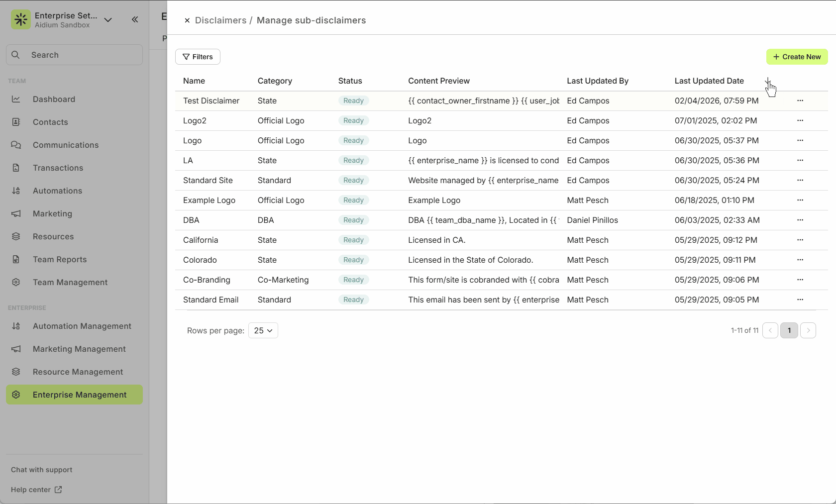
Task: Open row actions for Test Disclaimer
Action: tap(800, 101)
